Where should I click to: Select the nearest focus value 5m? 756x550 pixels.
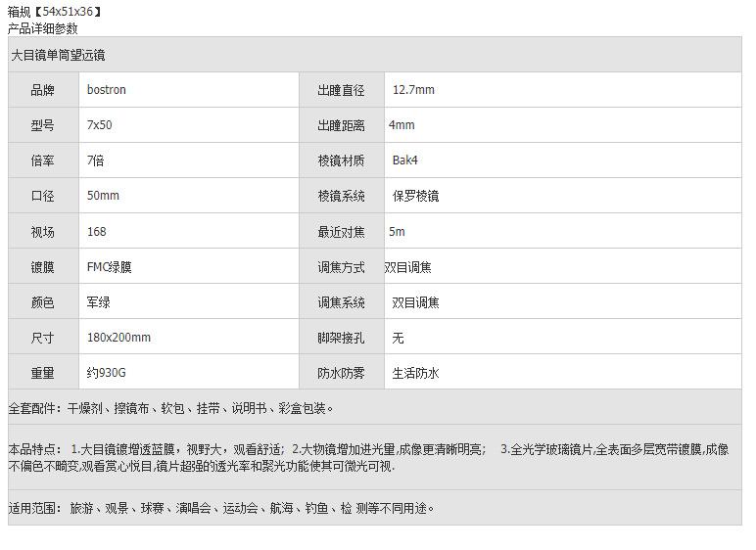(397, 232)
